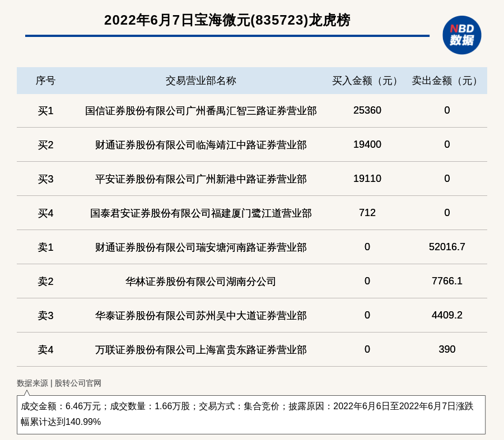
Task: Click the 买入金额（元） column header
Action: tap(367, 81)
